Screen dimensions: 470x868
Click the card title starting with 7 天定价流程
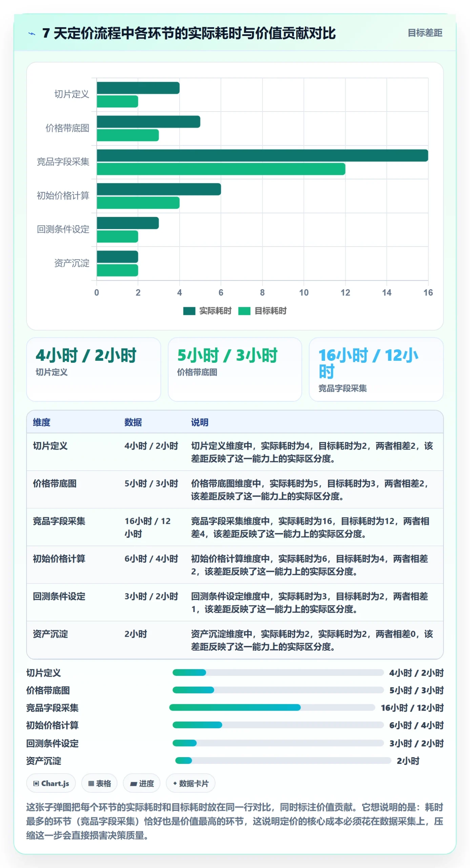pos(189,33)
